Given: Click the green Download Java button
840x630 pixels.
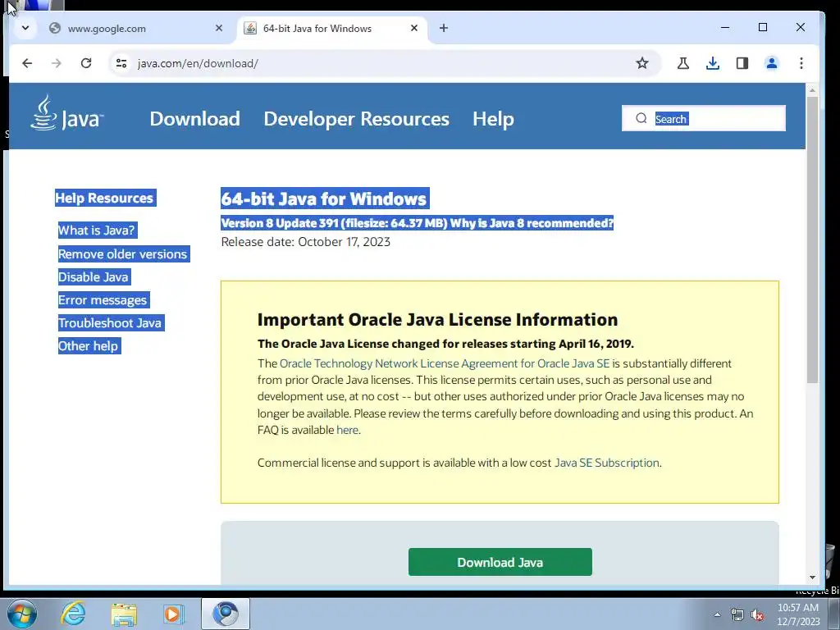Looking at the screenshot, I should [500, 562].
